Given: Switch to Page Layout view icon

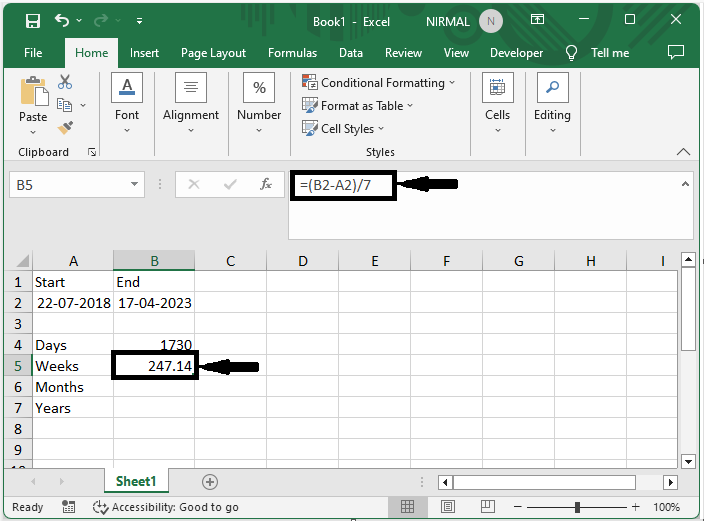Looking at the screenshot, I should (447, 507).
